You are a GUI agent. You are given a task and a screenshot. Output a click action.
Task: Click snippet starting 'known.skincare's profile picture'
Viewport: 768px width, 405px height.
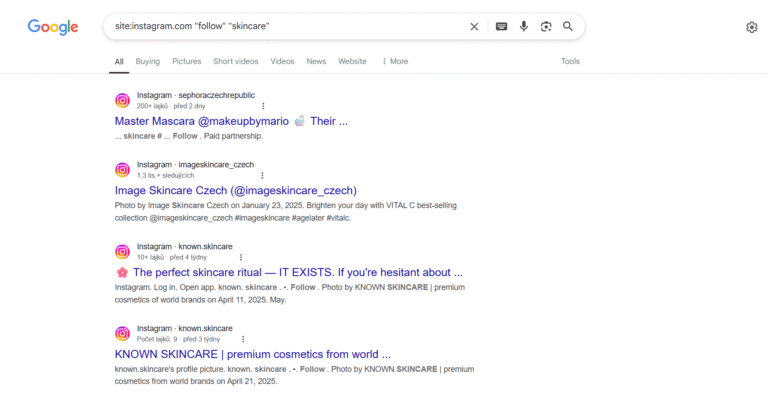(x=294, y=375)
